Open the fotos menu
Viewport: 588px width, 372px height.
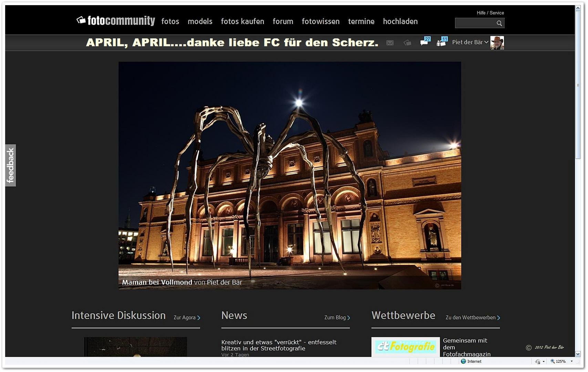(x=170, y=21)
